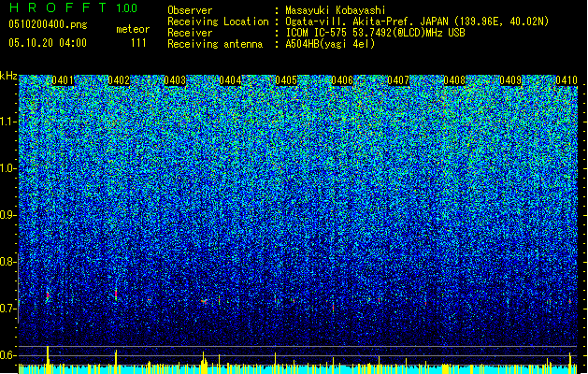The image size is (588, 374).
Task: Select the 1.0 kHz frequency label
Action: pyautogui.click(x=8, y=168)
